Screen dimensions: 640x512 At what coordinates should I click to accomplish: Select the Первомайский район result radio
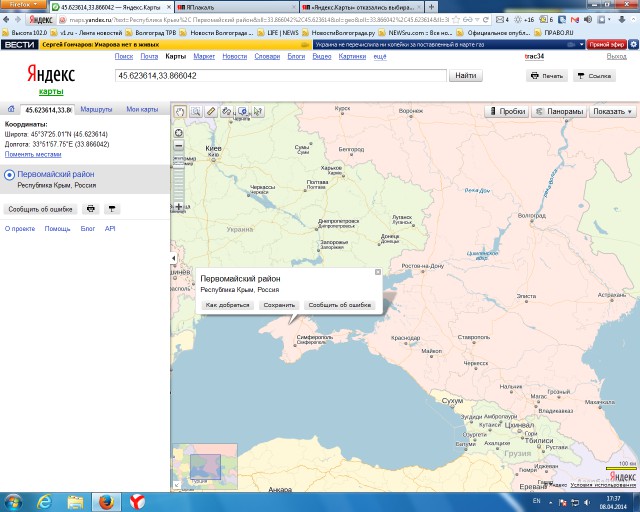pyautogui.click(x=9, y=176)
